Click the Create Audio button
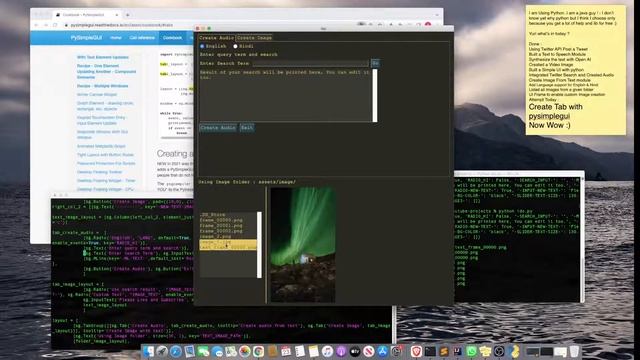 pos(218,128)
